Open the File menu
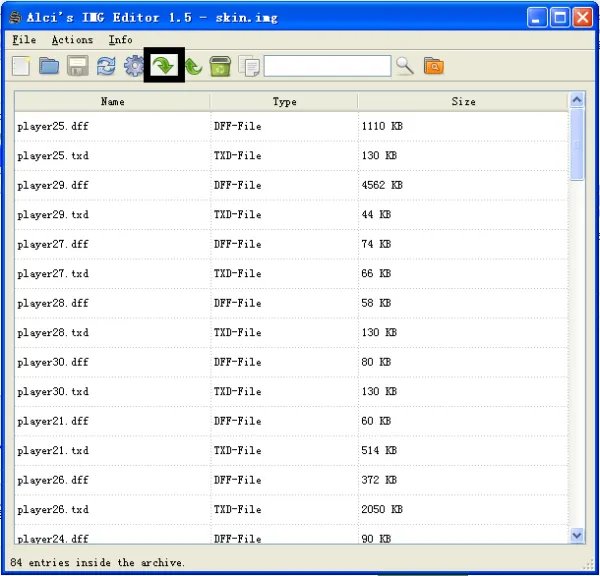The width and height of the screenshot is (600, 576). tap(24, 40)
